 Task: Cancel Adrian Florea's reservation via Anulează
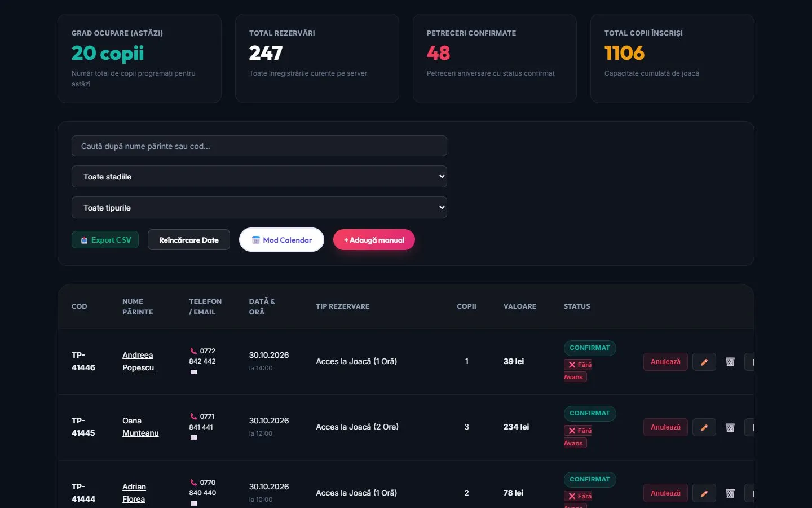pyautogui.click(x=665, y=493)
